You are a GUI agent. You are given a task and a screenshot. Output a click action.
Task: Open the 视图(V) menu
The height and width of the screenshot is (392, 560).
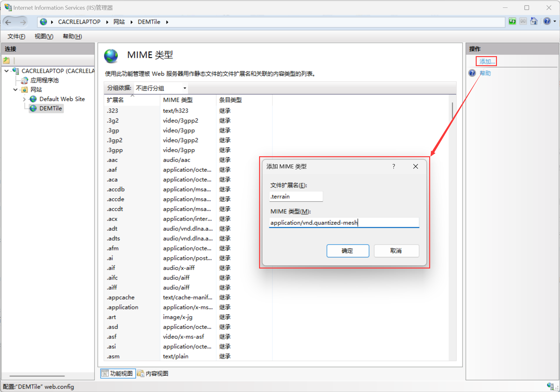point(44,36)
